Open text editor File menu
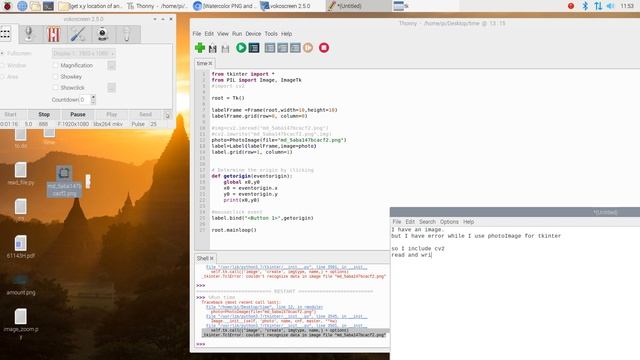640x360 pixels. (397, 222)
